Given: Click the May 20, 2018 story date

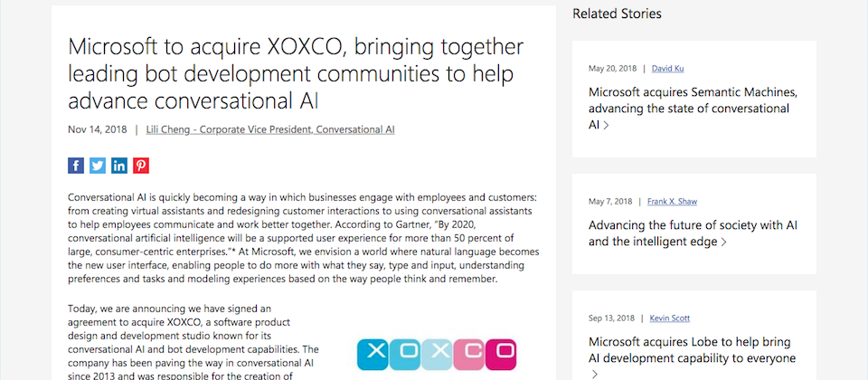Looking at the screenshot, I should tap(613, 69).
